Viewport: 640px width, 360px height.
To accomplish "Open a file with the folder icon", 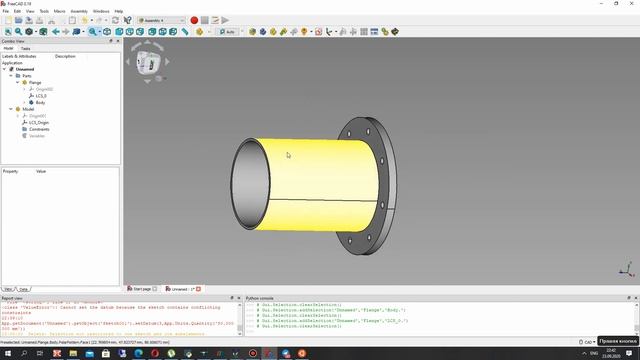I will (19, 20).
